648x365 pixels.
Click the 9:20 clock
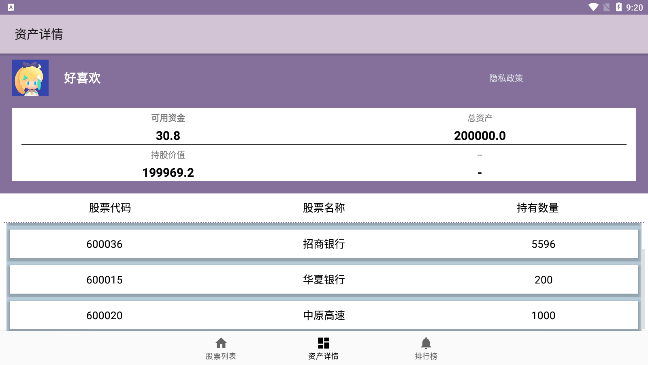tap(634, 7)
